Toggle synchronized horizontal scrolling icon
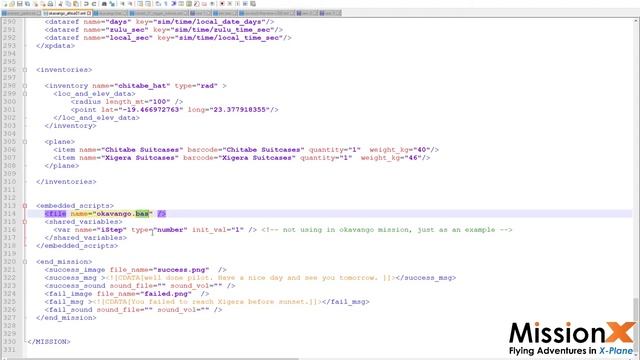This screenshot has height=360, width=640. click(x=148, y=4)
